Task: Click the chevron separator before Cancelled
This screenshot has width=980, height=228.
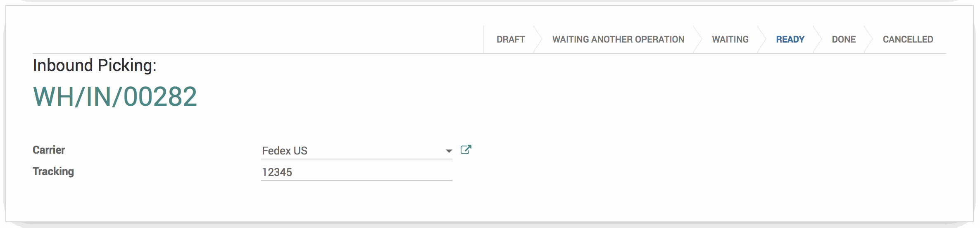Action: 868,39
